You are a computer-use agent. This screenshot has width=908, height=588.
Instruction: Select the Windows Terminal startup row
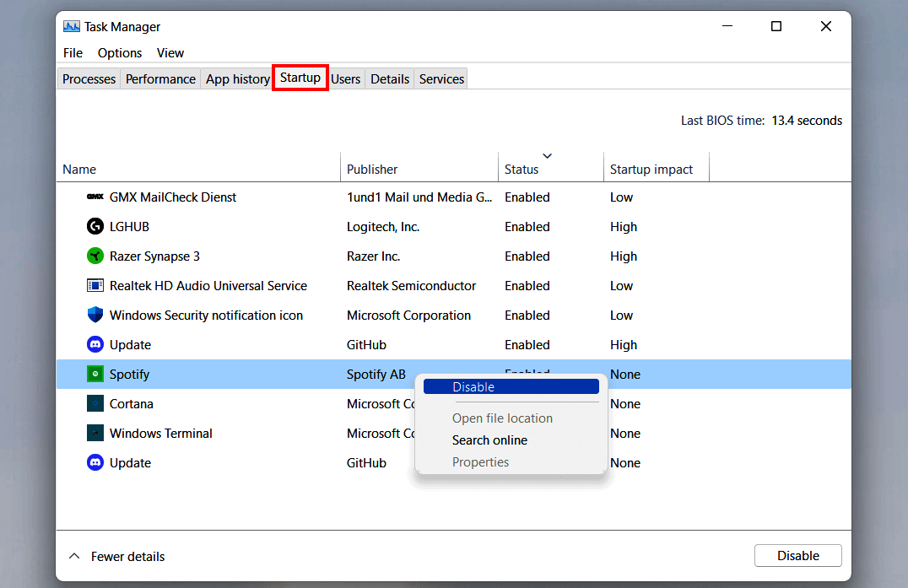click(211, 433)
